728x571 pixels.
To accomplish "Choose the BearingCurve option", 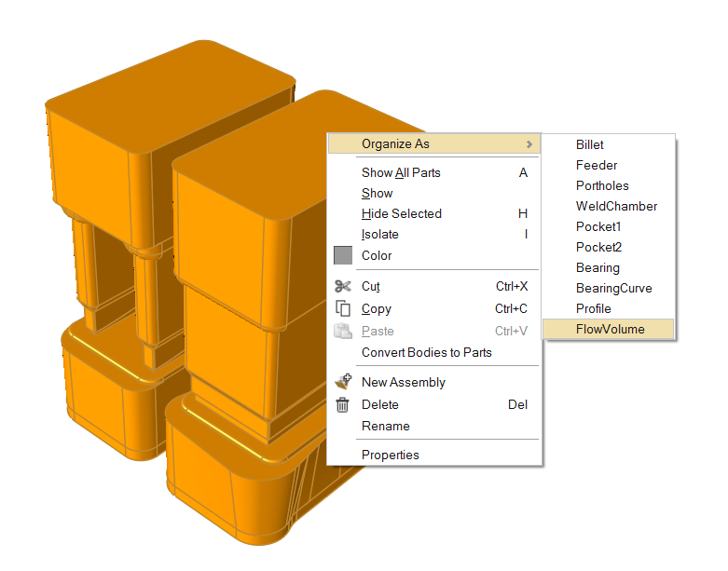I will pyautogui.click(x=613, y=289).
